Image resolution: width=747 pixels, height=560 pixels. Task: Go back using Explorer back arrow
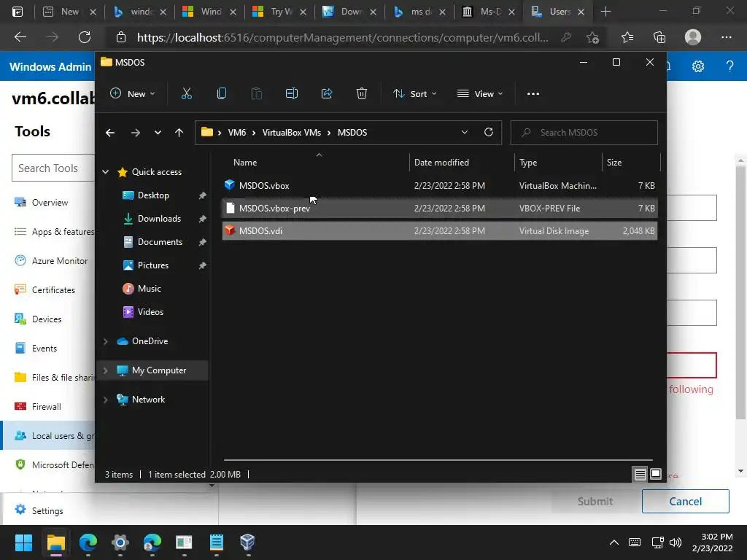110,133
